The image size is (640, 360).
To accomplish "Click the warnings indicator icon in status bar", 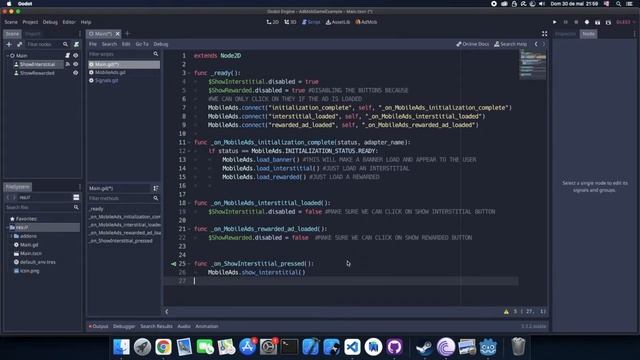I will coord(506,311).
